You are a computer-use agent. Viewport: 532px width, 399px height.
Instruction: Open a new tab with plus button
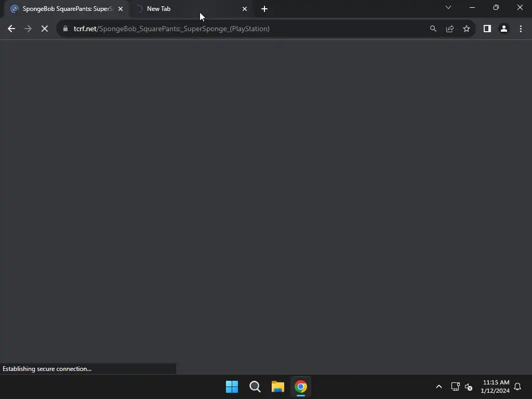tap(264, 9)
